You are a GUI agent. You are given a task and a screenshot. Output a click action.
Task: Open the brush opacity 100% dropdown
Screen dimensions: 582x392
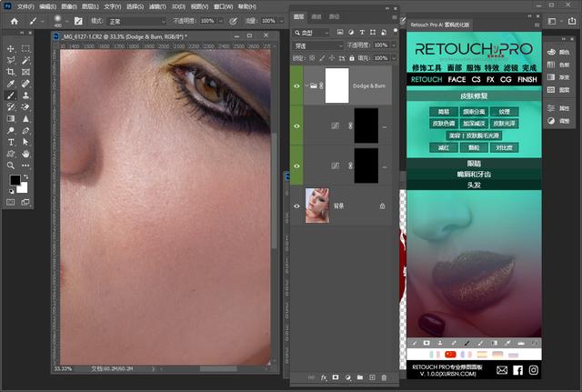click(x=220, y=21)
